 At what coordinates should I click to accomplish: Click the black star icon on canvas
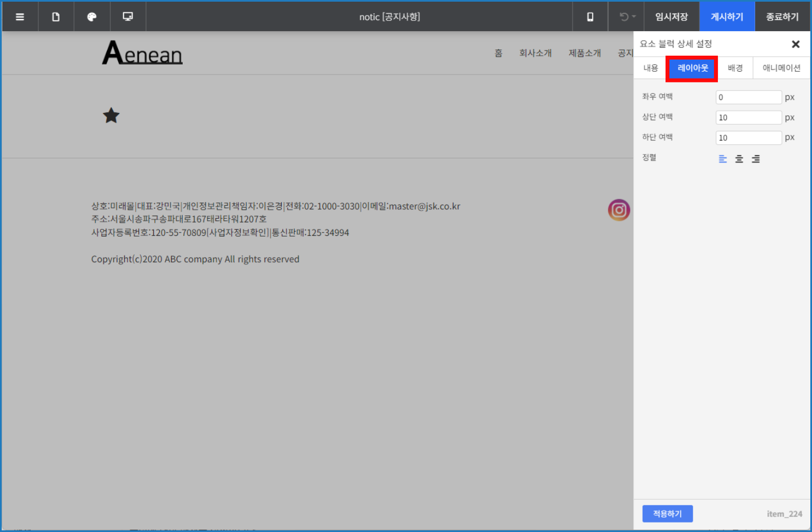tap(111, 116)
